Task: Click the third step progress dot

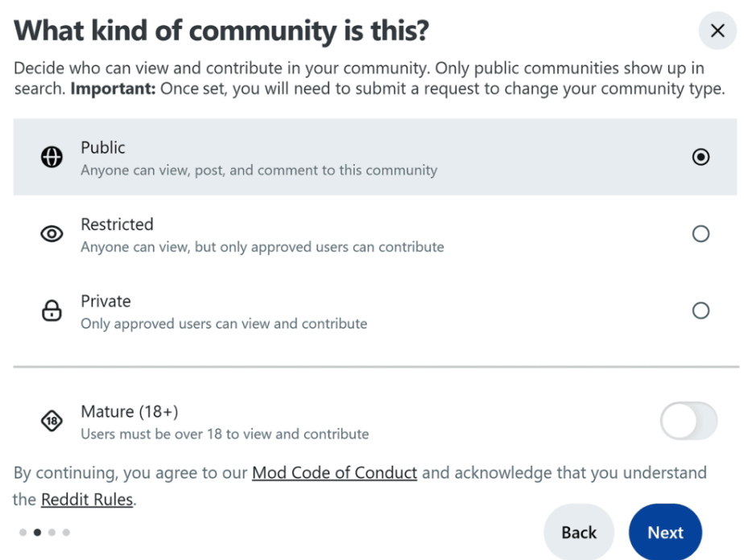Action: pos(52,532)
